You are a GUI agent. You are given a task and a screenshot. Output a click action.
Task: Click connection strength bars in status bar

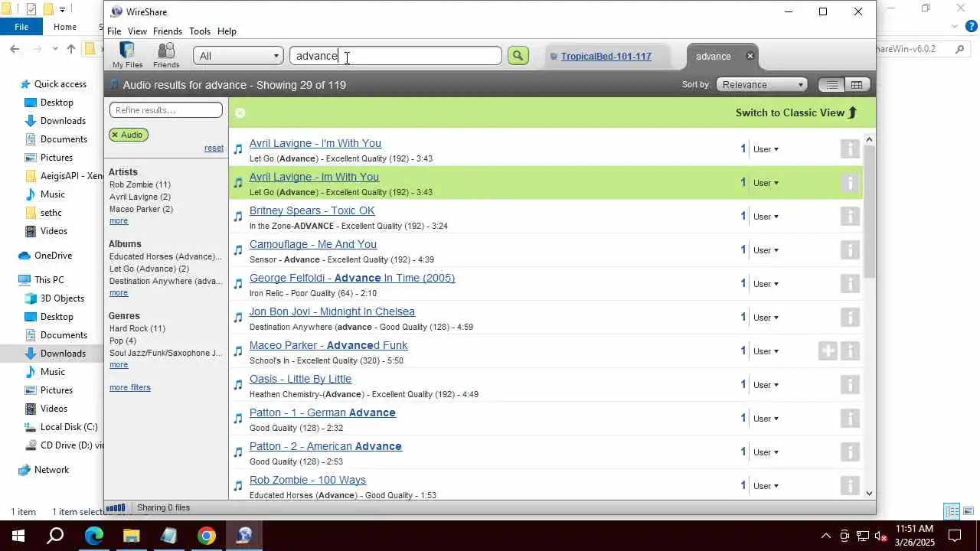116,507
